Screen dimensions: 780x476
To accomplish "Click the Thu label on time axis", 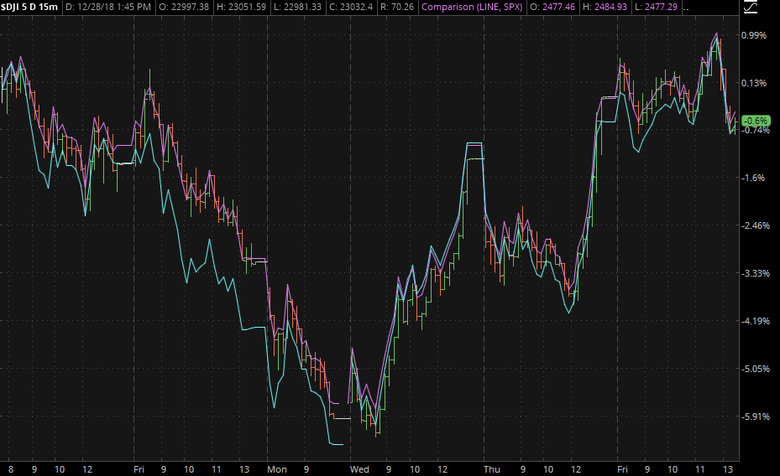I will tap(492, 470).
